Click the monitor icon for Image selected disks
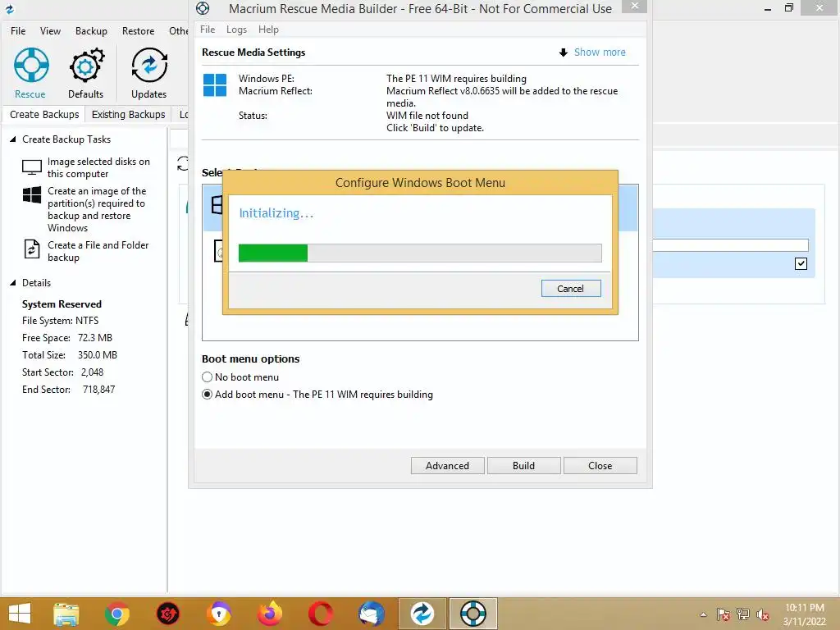Image resolution: width=840 pixels, height=630 pixels. [x=32, y=167]
